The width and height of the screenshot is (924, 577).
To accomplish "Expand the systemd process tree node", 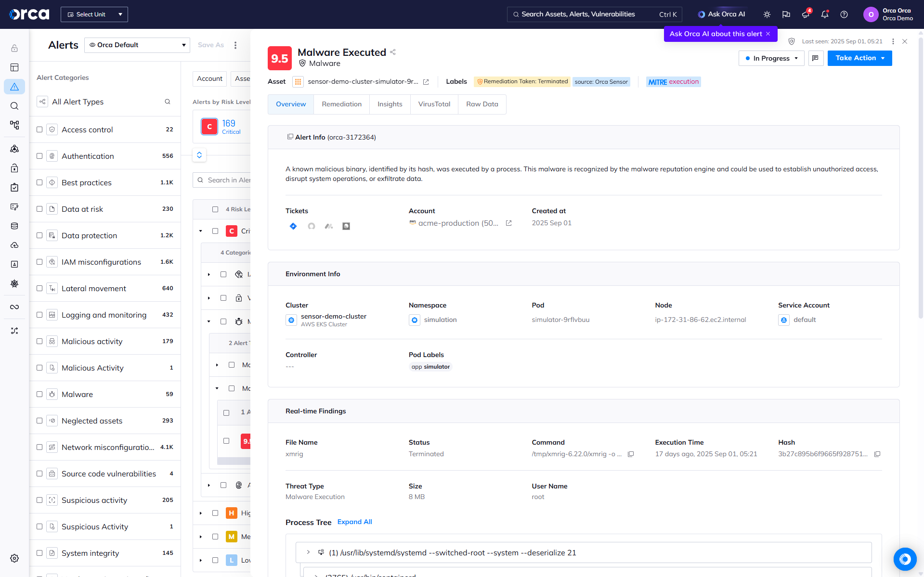I will [308, 552].
